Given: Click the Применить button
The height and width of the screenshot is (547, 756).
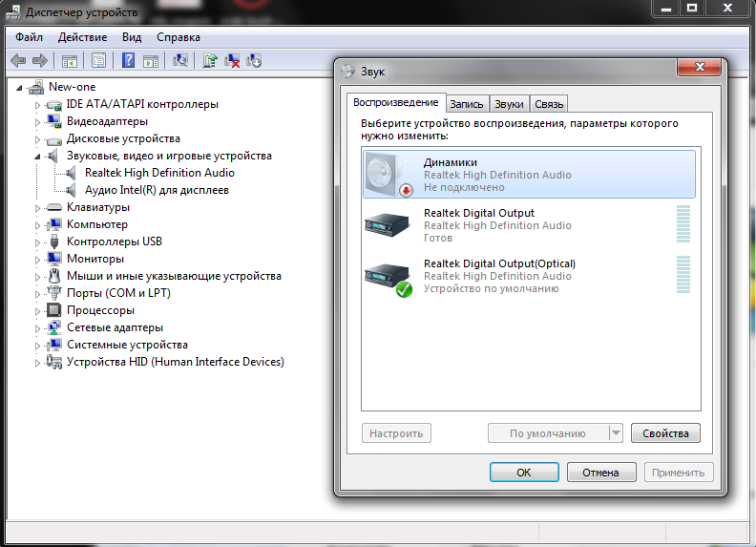Looking at the screenshot, I should pos(679,473).
